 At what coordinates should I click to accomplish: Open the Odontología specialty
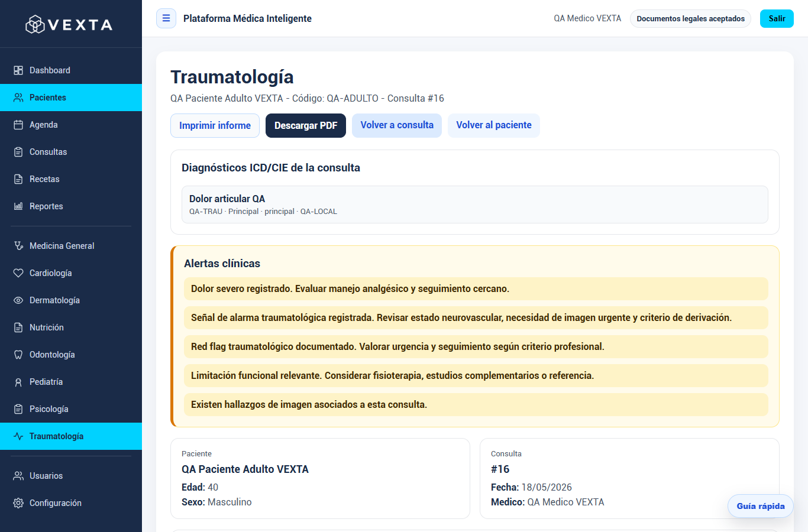(x=71, y=355)
